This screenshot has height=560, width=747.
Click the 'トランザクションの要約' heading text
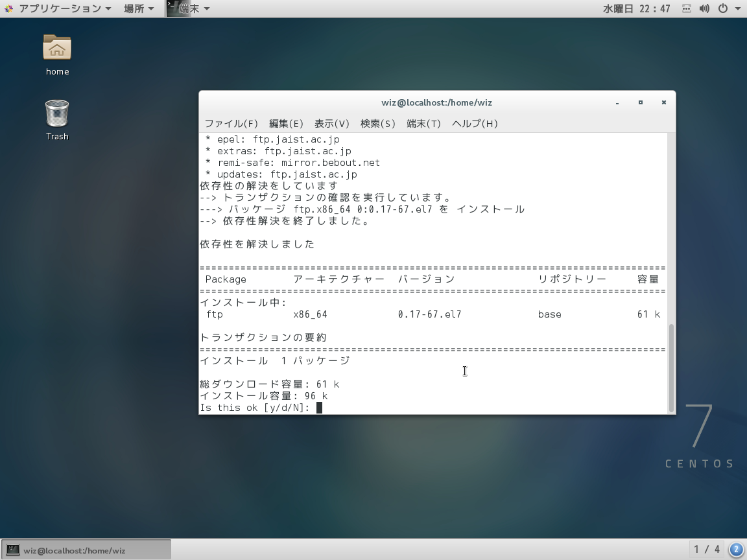[x=263, y=338]
